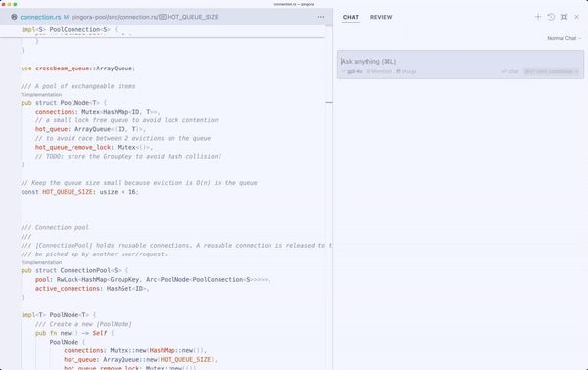The width and height of the screenshot is (588, 370).
Task: Switch to the REVIEW tab
Action: coord(381,17)
